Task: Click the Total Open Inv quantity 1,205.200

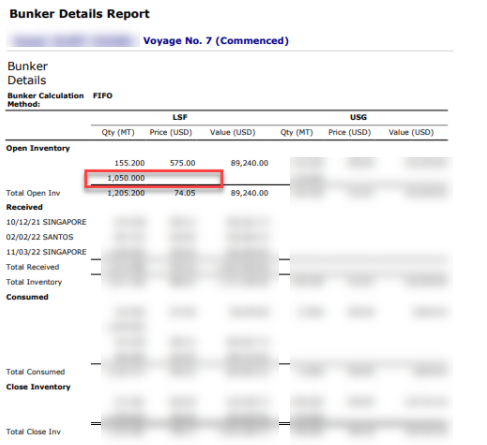Action: [126, 193]
